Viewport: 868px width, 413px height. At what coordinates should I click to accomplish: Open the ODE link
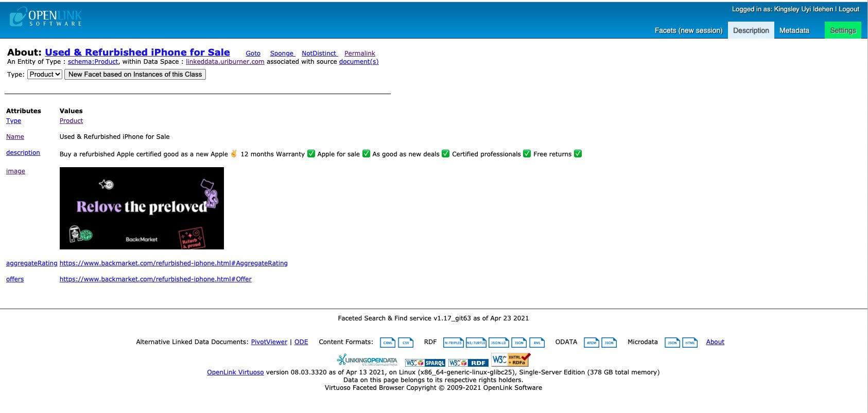(x=301, y=342)
